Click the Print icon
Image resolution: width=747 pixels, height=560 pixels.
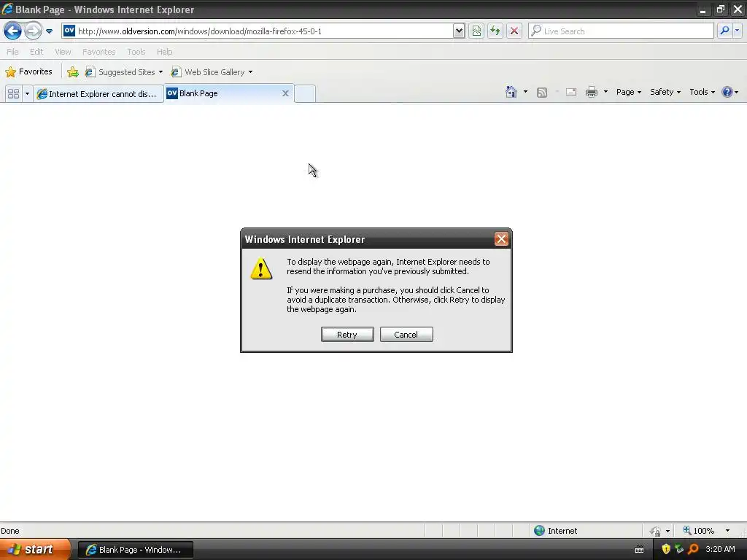point(592,92)
